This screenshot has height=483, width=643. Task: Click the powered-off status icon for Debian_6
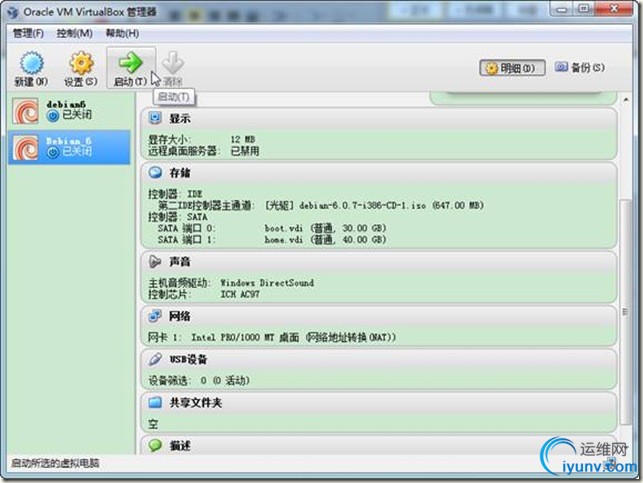52,153
